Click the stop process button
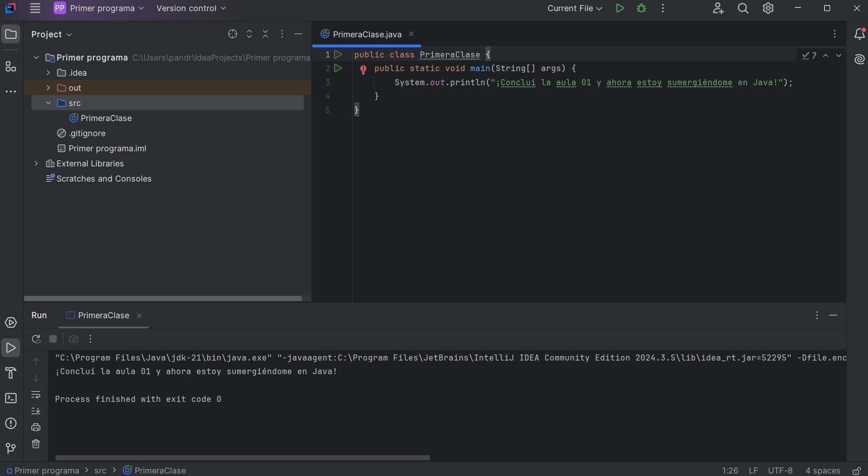This screenshot has width=868, height=476. [x=53, y=339]
